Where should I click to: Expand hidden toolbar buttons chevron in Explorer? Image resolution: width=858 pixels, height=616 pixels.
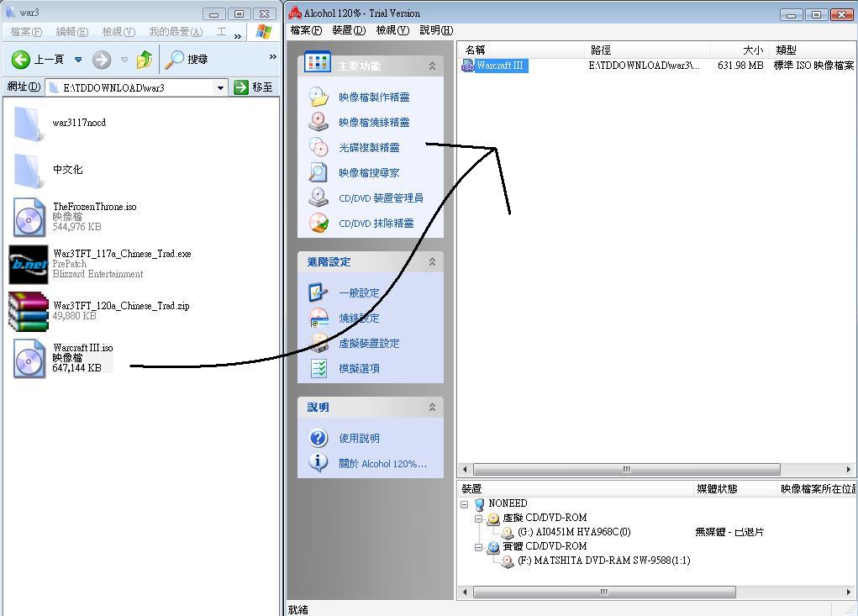tap(273, 56)
